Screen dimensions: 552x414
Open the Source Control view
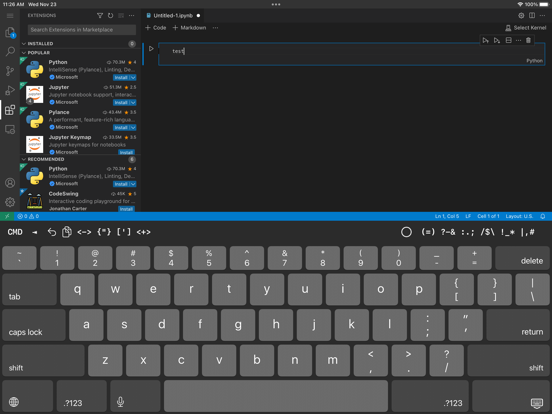pos(10,71)
